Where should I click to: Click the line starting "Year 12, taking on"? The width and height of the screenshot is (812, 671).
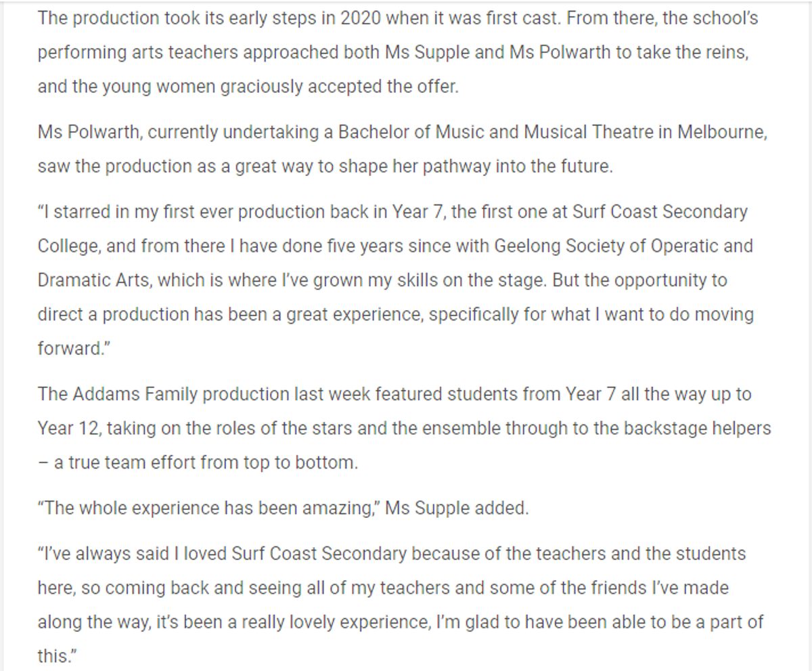[404, 429]
